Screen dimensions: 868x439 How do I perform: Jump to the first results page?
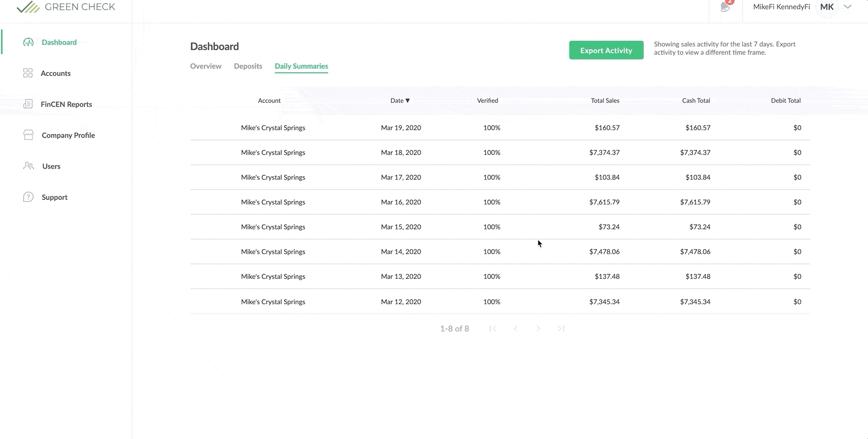point(493,328)
